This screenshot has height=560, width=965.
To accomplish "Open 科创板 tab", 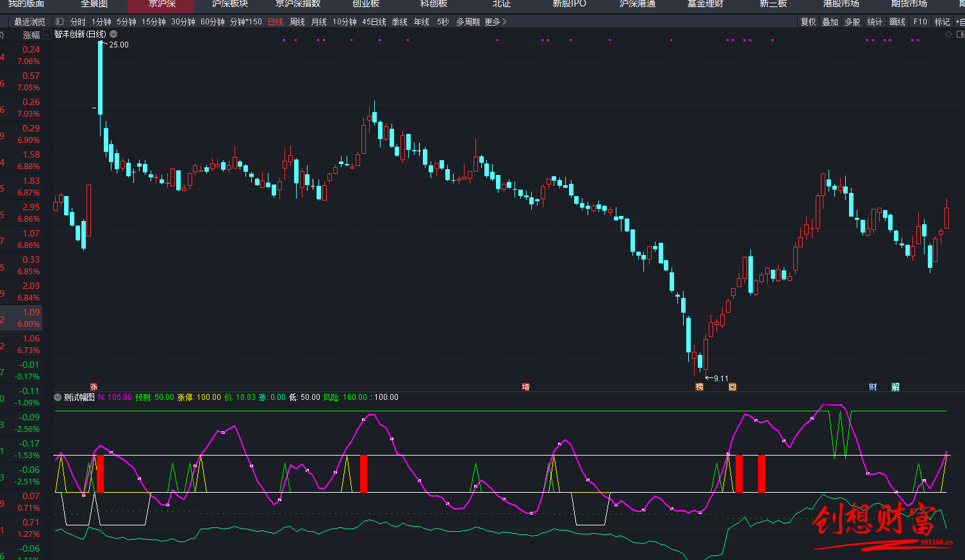I will (434, 4).
